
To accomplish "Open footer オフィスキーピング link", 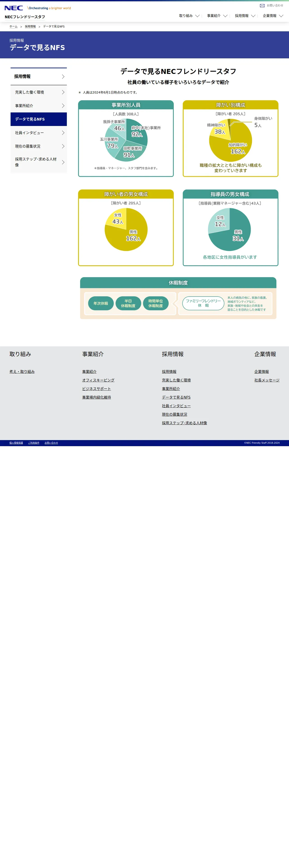I will [98, 380].
